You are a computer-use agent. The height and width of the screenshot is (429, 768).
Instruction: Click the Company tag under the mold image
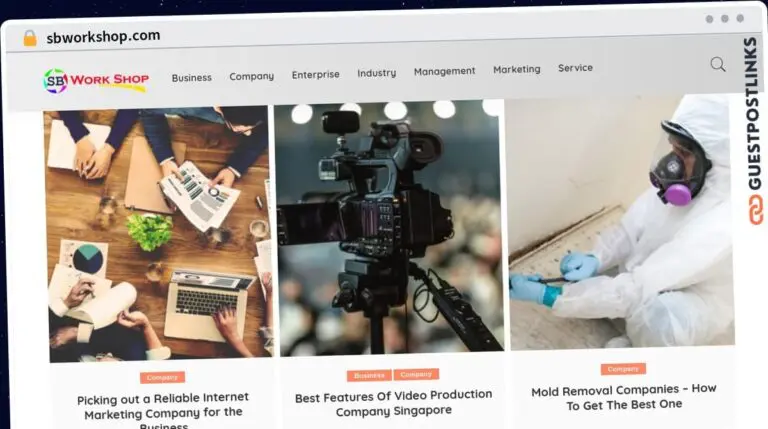pos(623,369)
